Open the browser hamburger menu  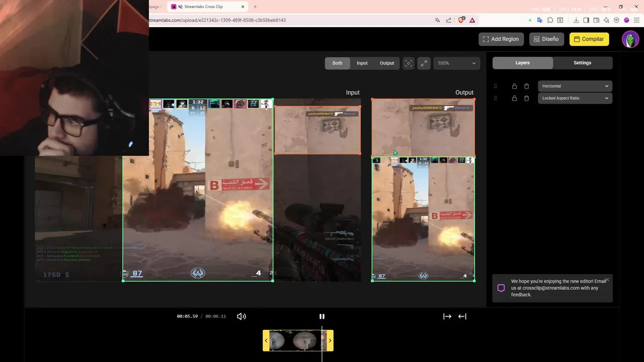pos(636,20)
